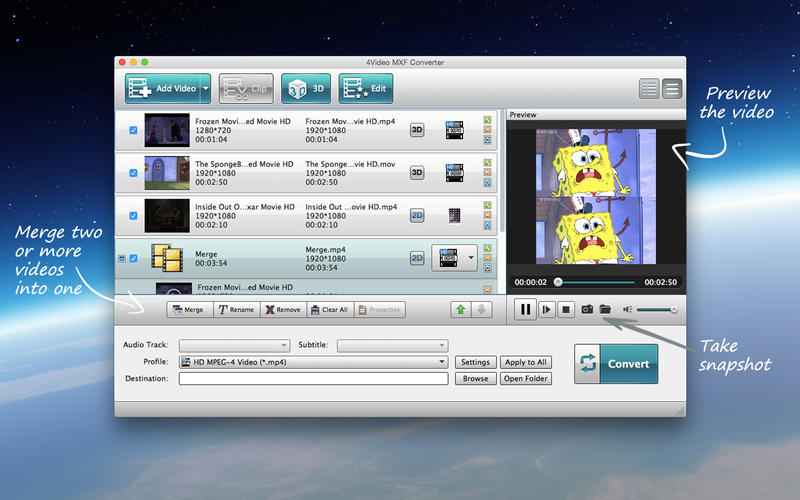Click the greyed-out Properties button

[379, 310]
